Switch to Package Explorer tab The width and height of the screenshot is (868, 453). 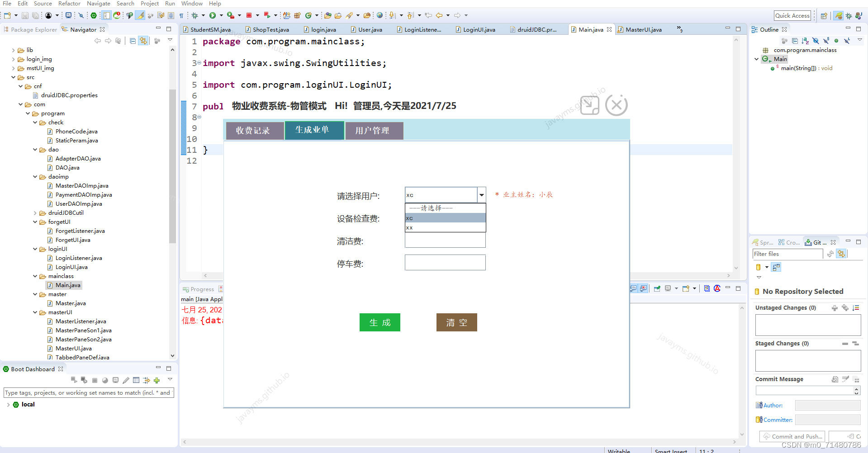tap(30, 29)
